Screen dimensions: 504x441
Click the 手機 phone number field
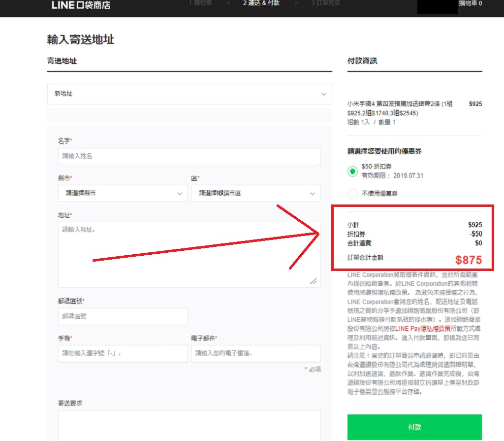[x=123, y=353]
